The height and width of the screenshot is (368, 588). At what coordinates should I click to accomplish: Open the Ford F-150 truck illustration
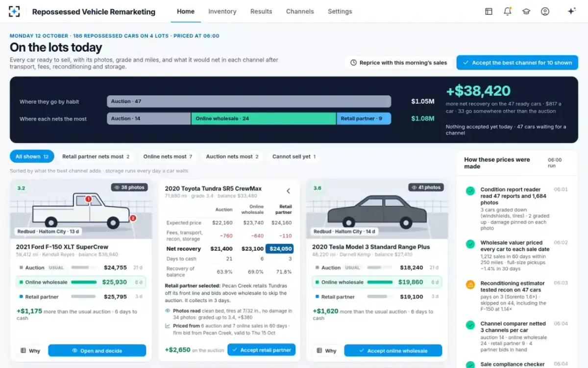pyautogui.click(x=81, y=210)
